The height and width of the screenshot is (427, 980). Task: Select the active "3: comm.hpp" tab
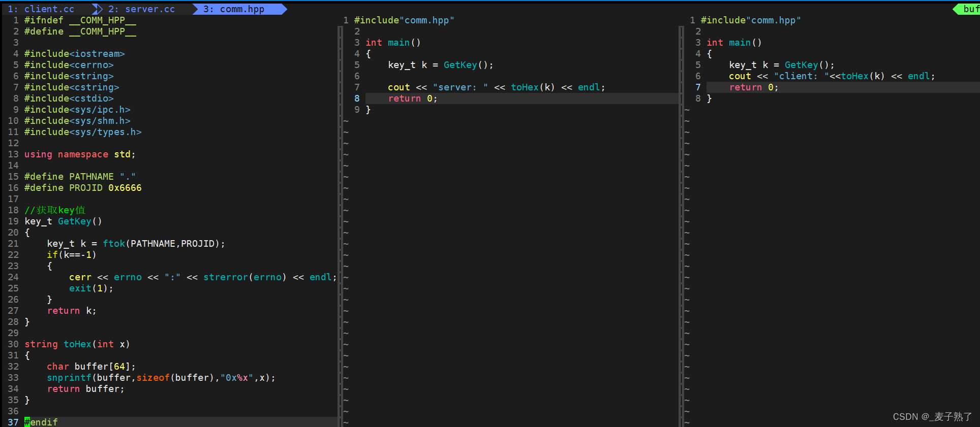tap(234, 9)
